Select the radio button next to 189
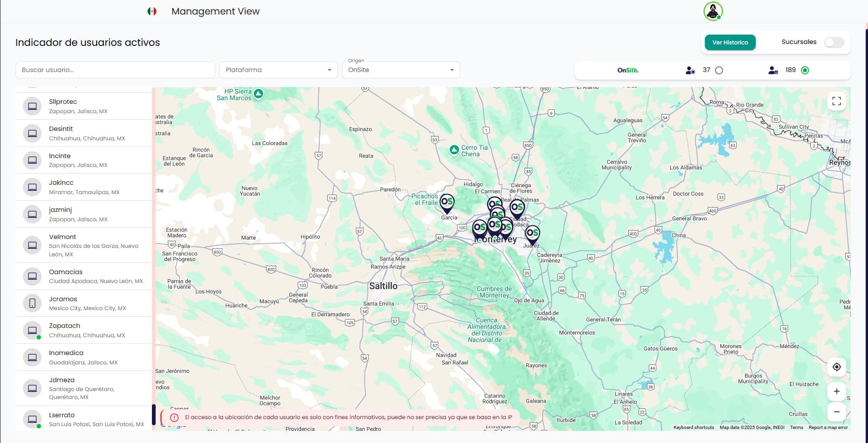The width and height of the screenshot is (868, 443). click(805, 70)
